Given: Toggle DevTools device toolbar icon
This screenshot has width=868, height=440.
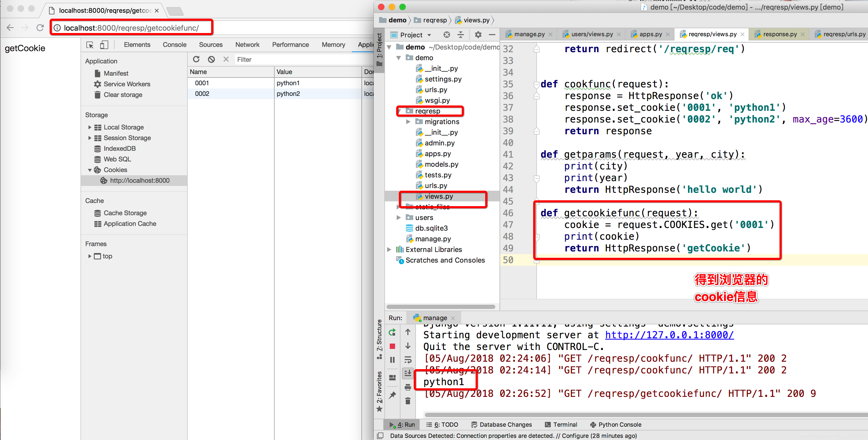Looking at the screenshot, I should pyautogui.click(x=104, y=45).
